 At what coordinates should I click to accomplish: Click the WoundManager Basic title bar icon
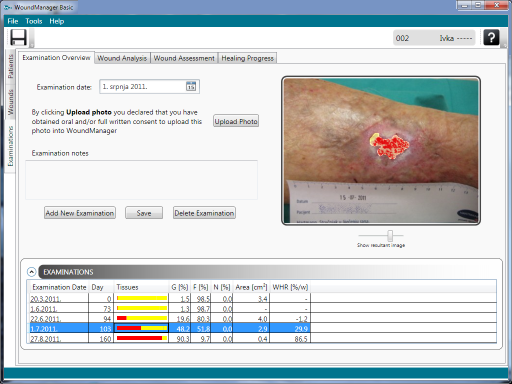click(x=8, y=7)
